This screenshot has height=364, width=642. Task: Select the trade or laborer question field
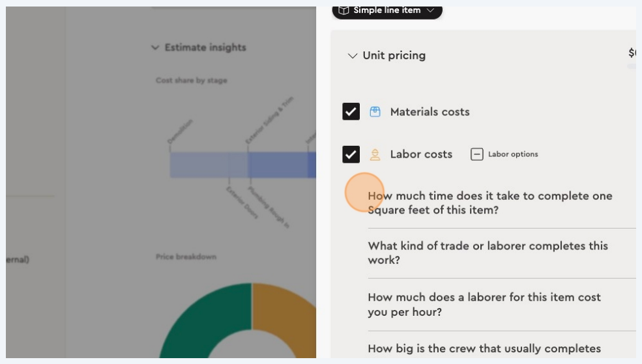click(x=488, y=253)
